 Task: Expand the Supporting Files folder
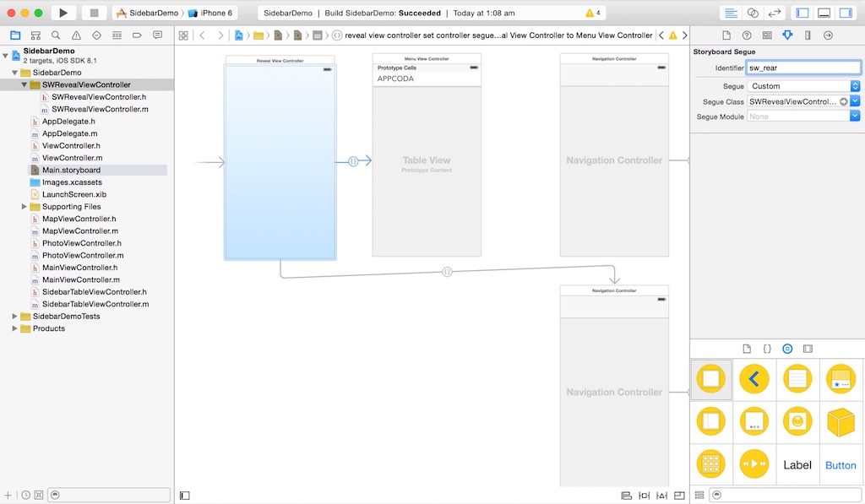point(24,207)
